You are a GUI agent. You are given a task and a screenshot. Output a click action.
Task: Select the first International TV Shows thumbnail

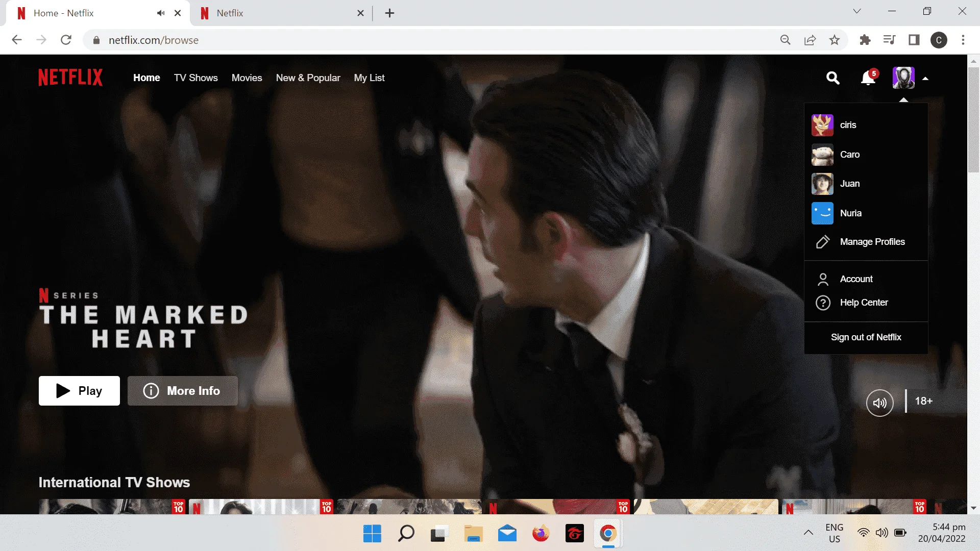pos(112,507)
